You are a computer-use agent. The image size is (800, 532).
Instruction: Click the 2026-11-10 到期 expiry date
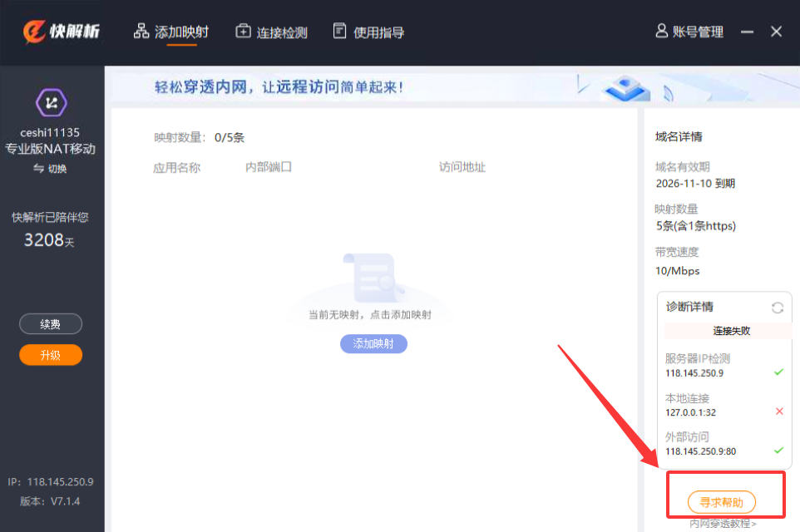695,184
